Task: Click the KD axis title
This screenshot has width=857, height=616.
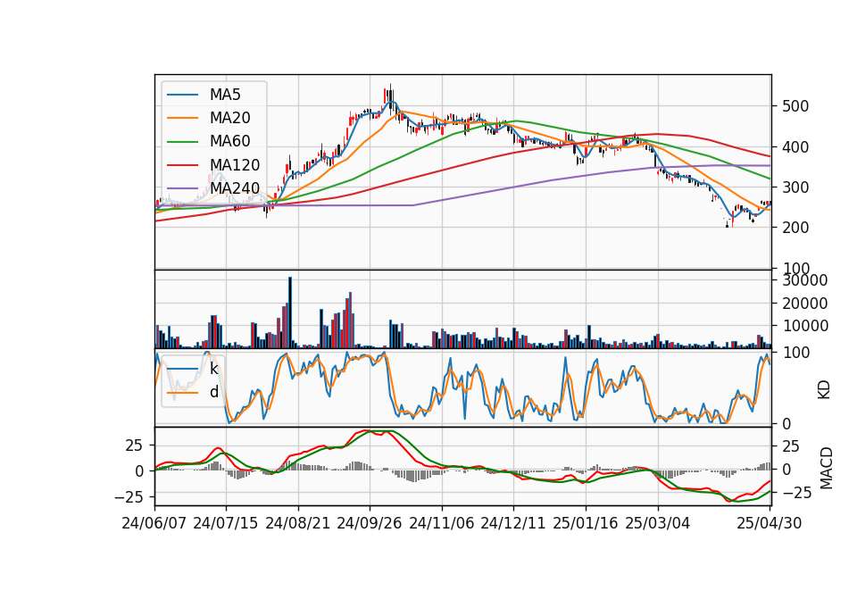Action: (824, 389)
